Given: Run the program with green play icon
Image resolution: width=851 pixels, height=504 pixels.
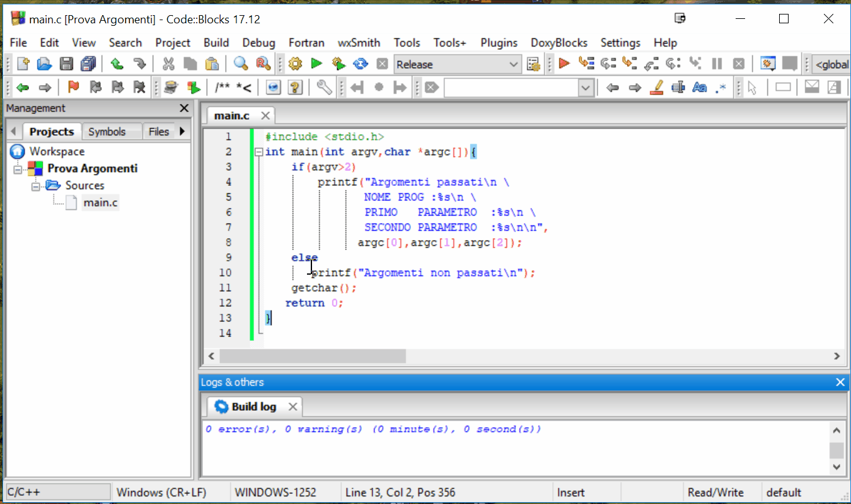Looking at the screenshot, I should coord(317,64).
